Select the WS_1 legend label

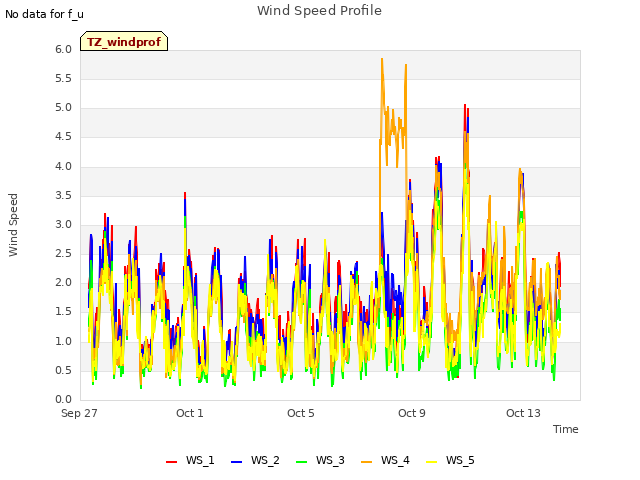pyautogui.click(x=200, y=460)
